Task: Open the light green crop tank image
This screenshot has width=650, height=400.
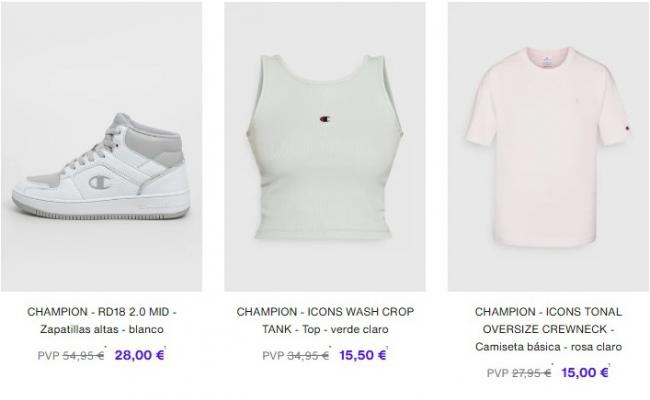Action: tap(325, 147)
